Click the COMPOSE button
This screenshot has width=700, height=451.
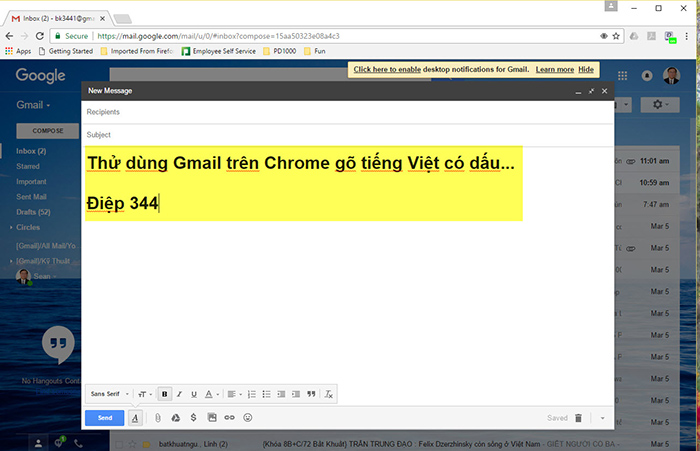tap(48, 131)
